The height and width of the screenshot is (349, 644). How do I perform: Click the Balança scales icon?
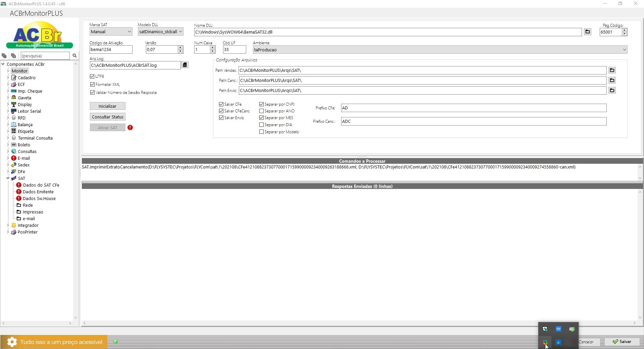(x=14, y=124)
